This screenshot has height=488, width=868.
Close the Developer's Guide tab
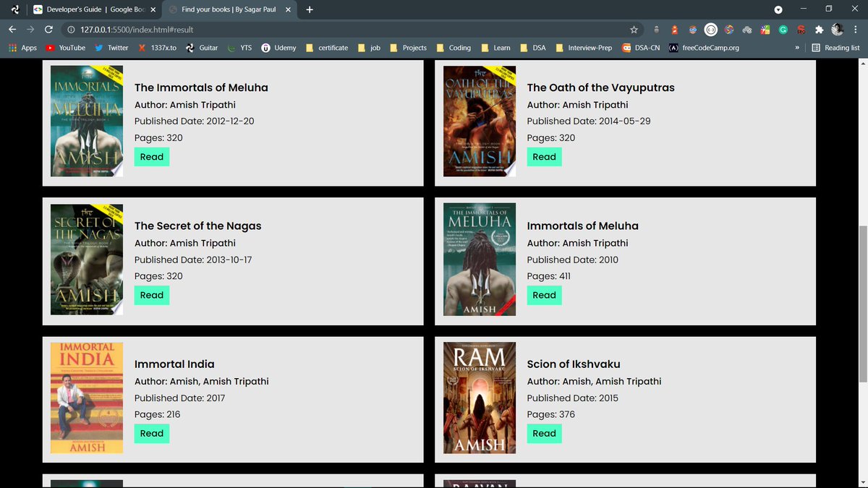pos(153,9)
